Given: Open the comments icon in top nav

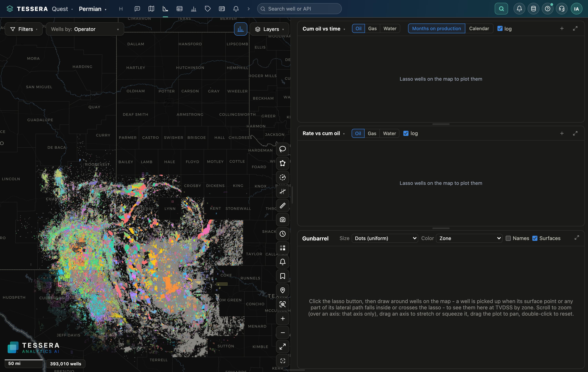Looking at the screenshot, I should [x=137, y=9].
